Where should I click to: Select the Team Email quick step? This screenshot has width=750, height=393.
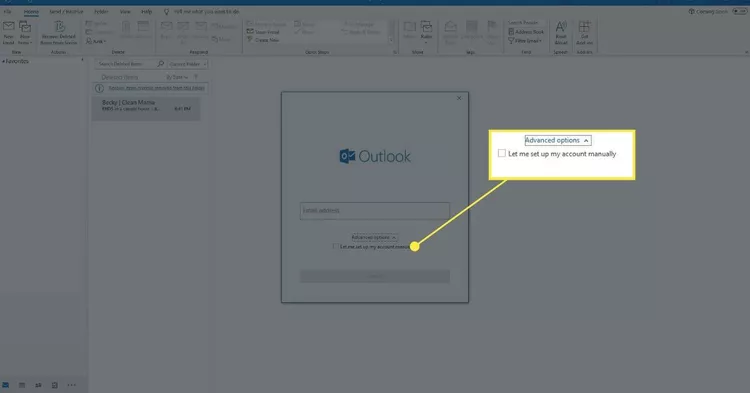click(263, 32)
